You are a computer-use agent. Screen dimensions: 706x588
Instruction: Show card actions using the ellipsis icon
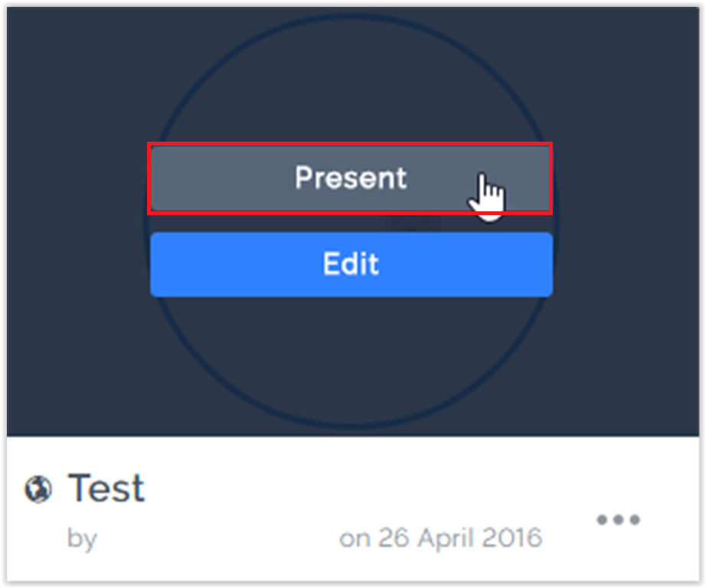[x=618, y=521]
